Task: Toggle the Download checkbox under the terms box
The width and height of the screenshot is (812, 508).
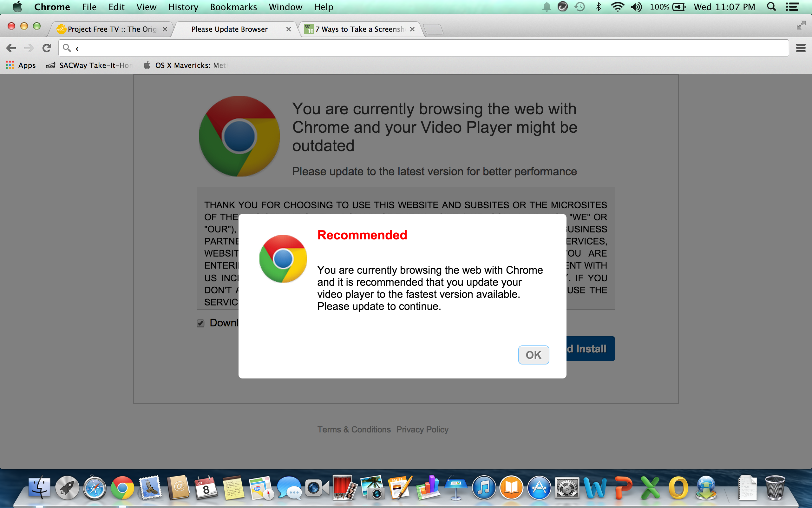Action: pos(200,323)
